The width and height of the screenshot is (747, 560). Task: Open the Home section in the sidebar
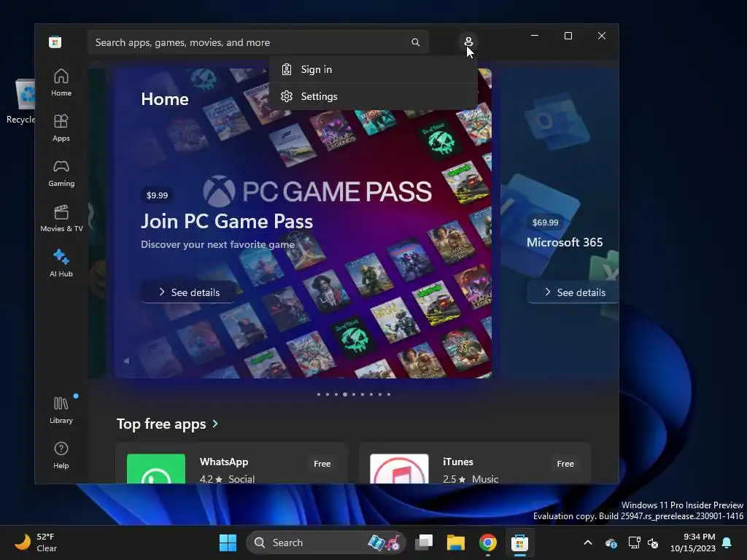(x=61, y=82)
